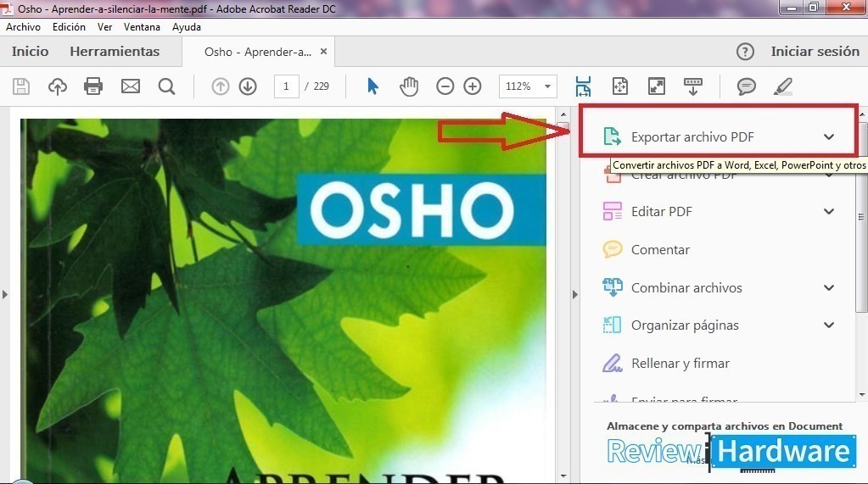Click the document scroll down arrow

click(563, 476)
